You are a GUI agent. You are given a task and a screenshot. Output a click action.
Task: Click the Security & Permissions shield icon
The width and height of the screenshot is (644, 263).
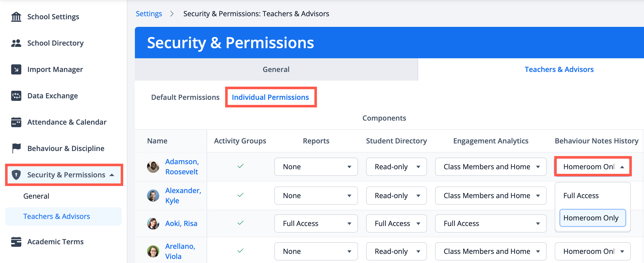click(x=16, y=175)
